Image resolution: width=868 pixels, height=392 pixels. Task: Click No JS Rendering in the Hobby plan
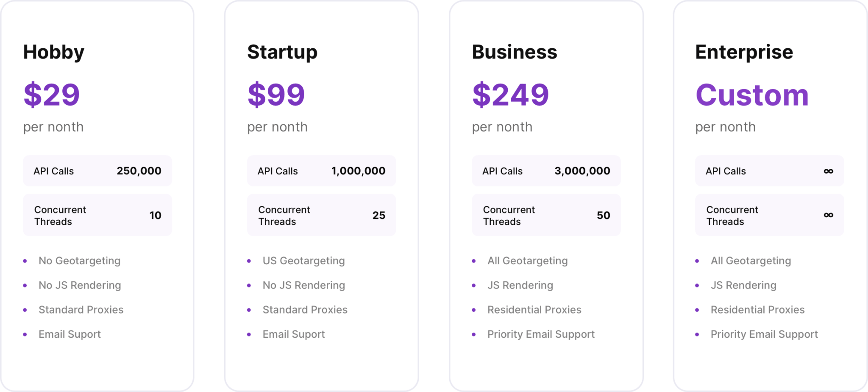pos(80,286)
